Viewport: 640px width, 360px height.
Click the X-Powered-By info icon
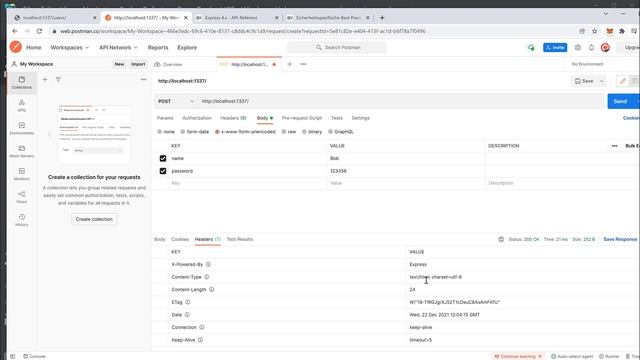(208, 264)
